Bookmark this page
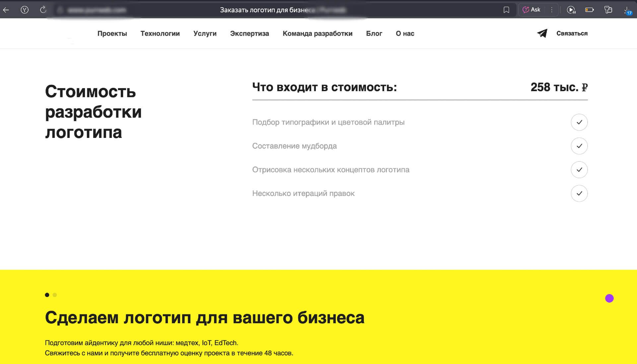This screenshot has width=637, height=364. (x=506, y=10)
